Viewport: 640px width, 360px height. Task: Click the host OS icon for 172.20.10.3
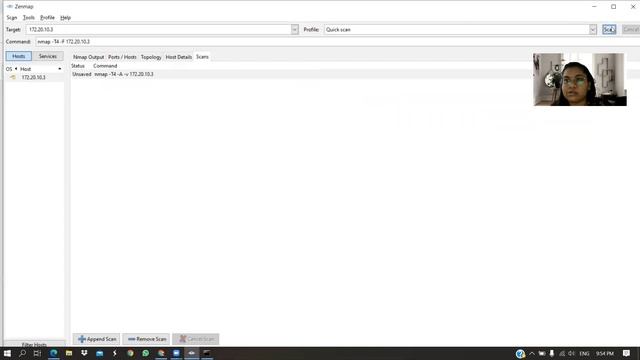[13, 77]
